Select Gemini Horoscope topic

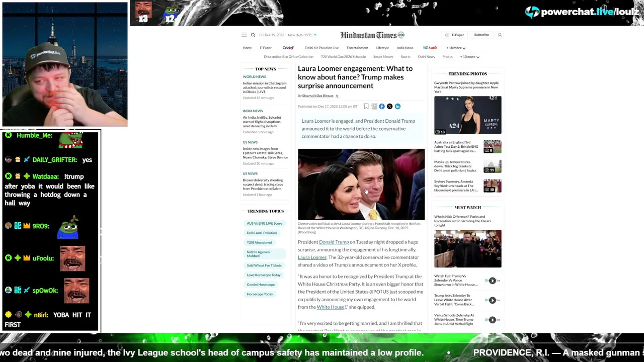pos(261,285)
